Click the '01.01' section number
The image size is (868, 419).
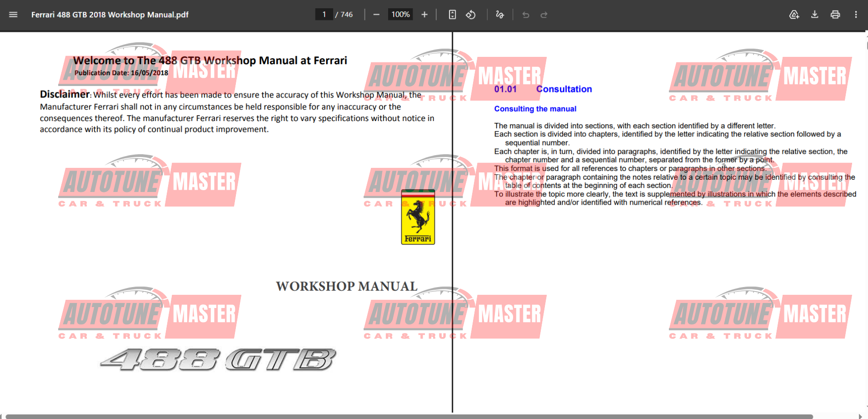[x=505, y=89]
